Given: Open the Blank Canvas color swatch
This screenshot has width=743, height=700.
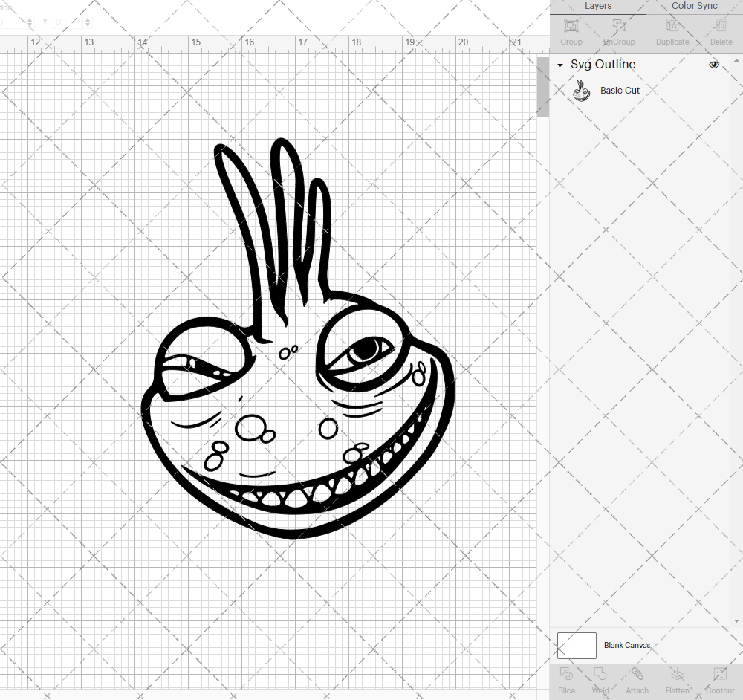Looking at the screenshot, I should coord(577,645).
